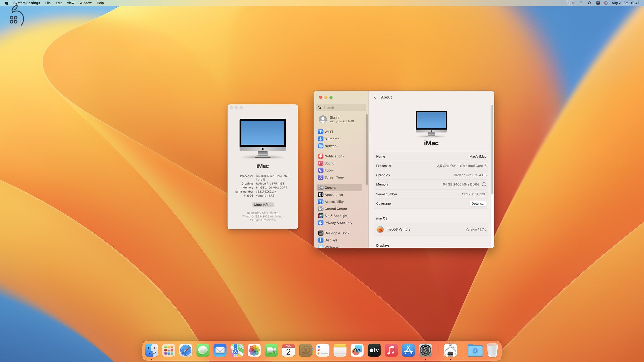Click the Siri icon in menu bar
644x362 pixels.
pos(606,3)
